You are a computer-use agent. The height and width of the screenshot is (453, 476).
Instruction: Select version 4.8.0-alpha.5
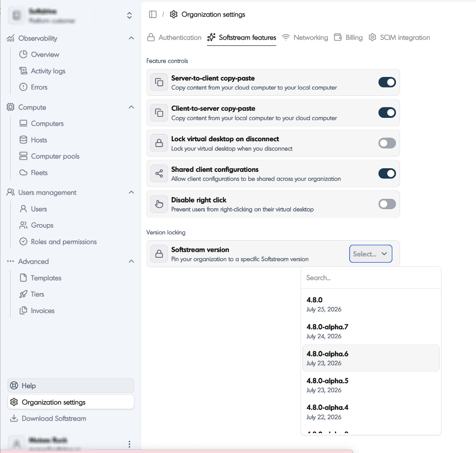pyautogui.click(x=371, y=385)
